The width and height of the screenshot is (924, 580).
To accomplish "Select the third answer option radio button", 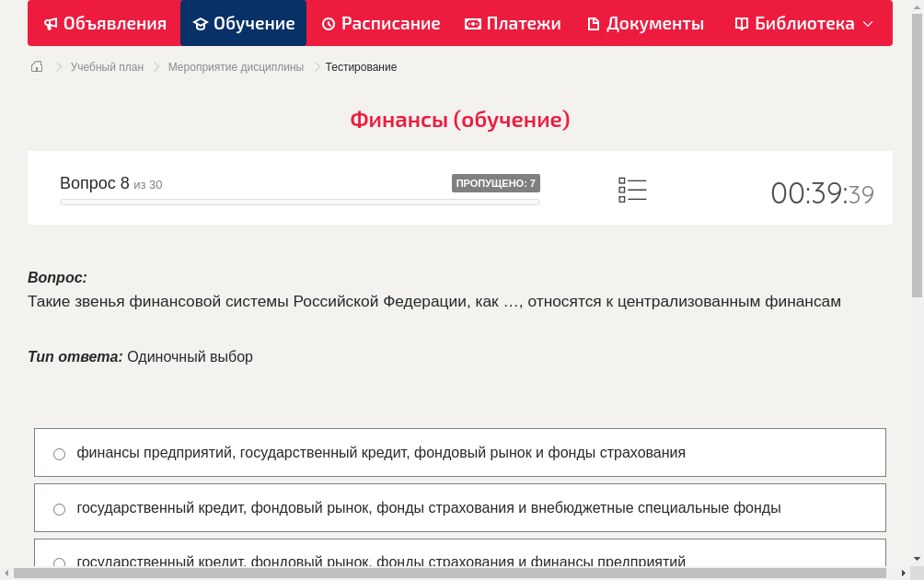I will pyautogui.click(x=59, y=563).
